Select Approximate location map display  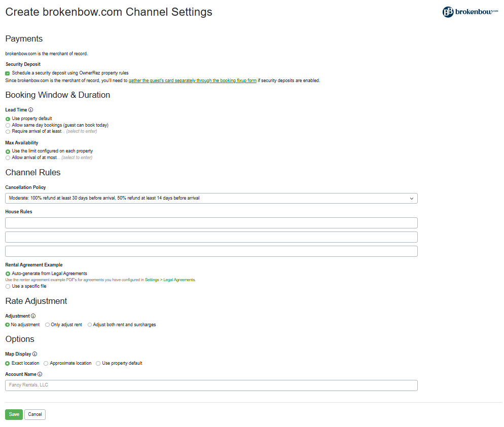[x=46, y=364]
